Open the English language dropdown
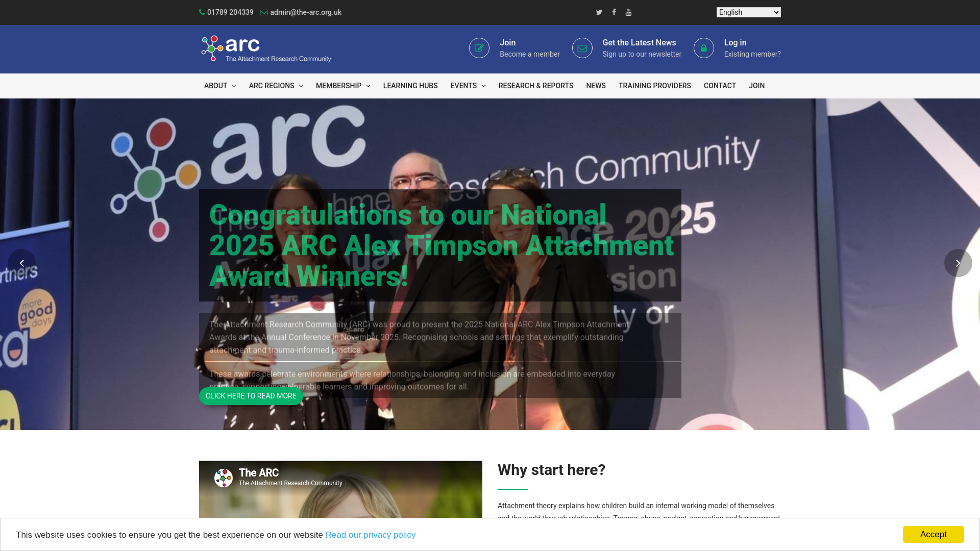Screen dimensions: 980x551 point(749,12)
